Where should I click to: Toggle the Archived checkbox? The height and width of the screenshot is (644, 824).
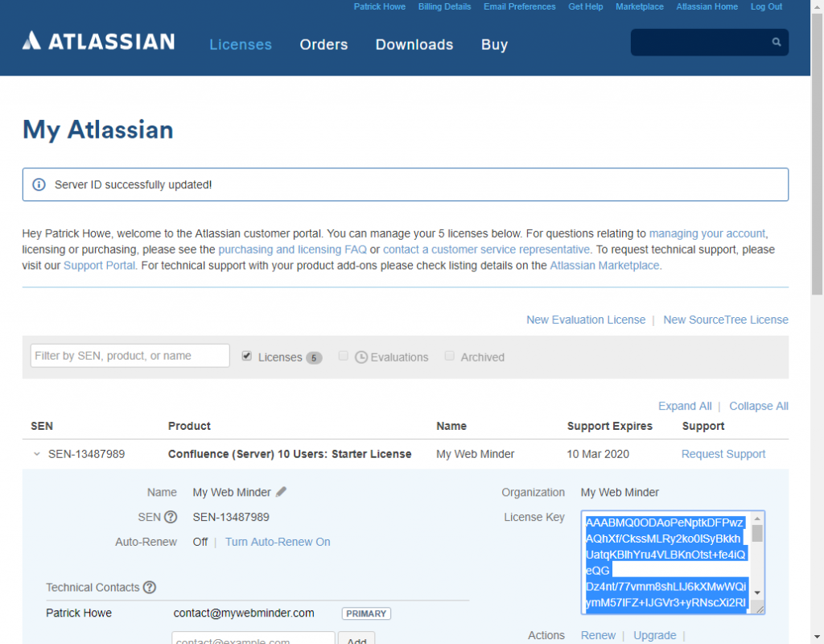click(449, 356)
